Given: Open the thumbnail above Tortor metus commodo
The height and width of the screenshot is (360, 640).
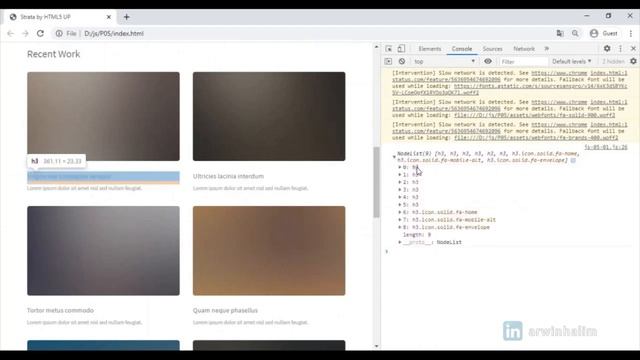Looking at the screenshot, I should click(x=103, y=251).
